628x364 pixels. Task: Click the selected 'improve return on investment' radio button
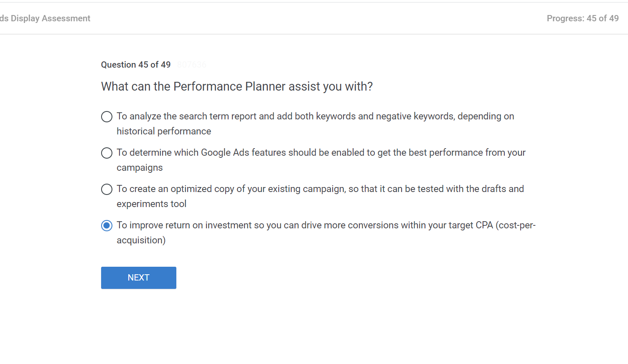click(107, 225)
